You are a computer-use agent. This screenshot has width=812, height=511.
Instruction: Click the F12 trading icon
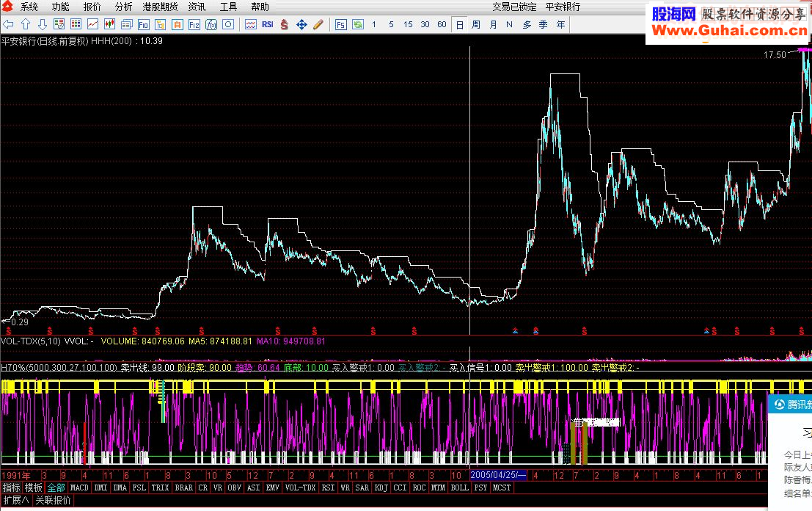[x=194, y=24]
